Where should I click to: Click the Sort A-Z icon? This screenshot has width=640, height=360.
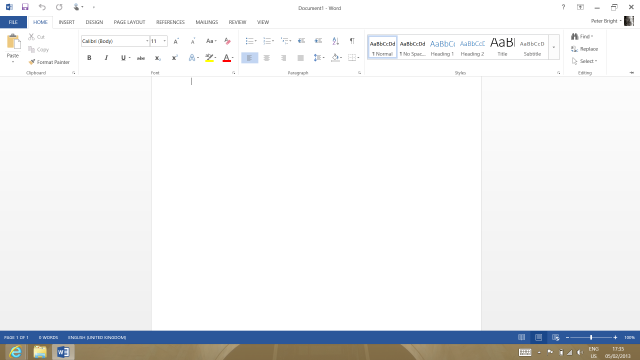336,41
